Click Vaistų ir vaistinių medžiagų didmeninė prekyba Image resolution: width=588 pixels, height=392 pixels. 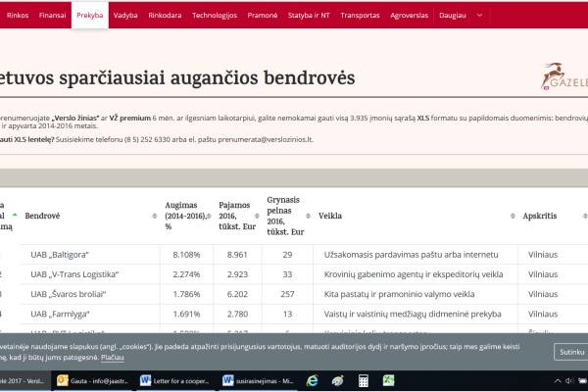click(x=413, y=315)
